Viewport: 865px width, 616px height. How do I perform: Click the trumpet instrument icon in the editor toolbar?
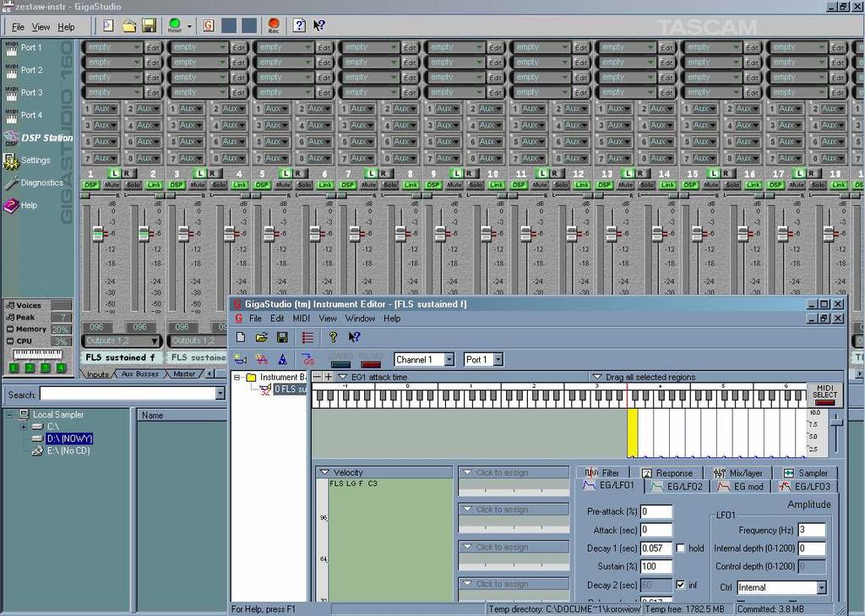(x=240, y=360)
